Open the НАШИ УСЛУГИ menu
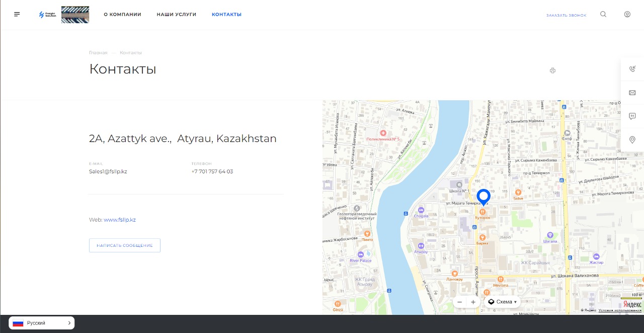The height and width of the screenshot is (333, 644). coord(177,15)
